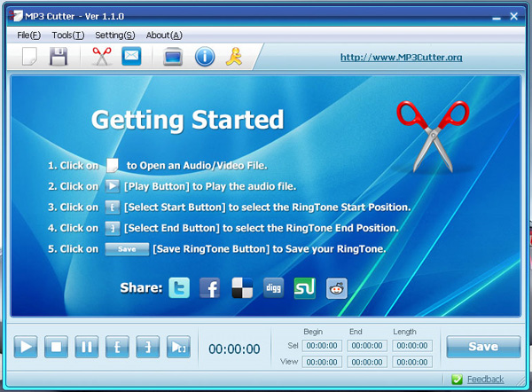Click the Feedback link
The width and height of the screenshot is (532, 392).
[486, 379]
